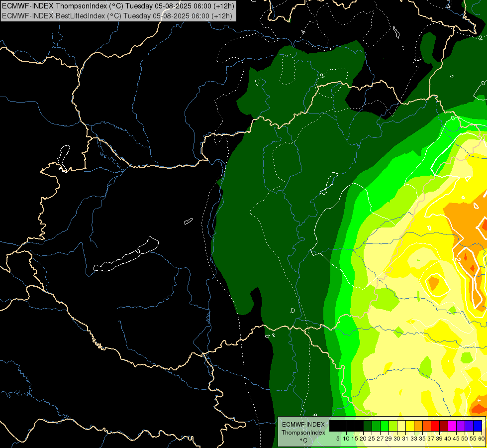487x448 pixels.
Task: Click legend scale value "27"
Action: tap(380, 439)
